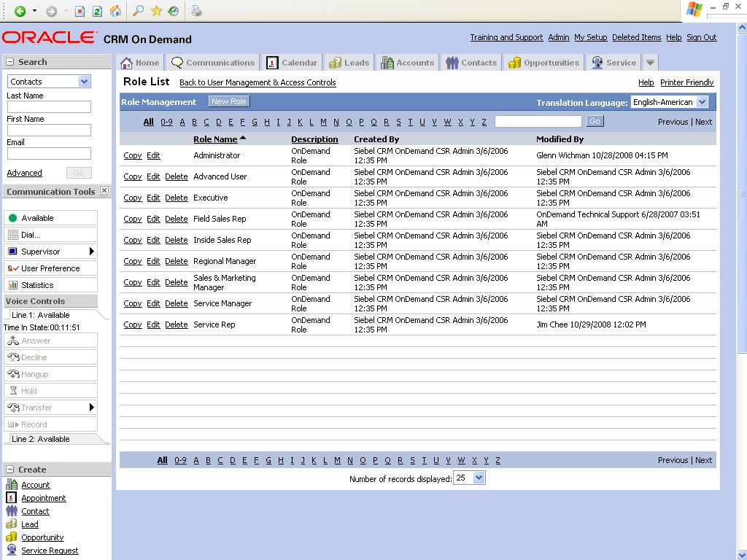Select Line 2: Available tab

[41, 439]
